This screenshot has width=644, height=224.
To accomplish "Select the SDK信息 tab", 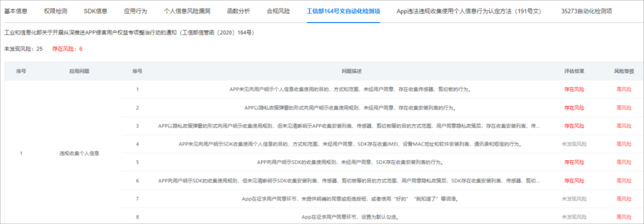I will [95, 11].
